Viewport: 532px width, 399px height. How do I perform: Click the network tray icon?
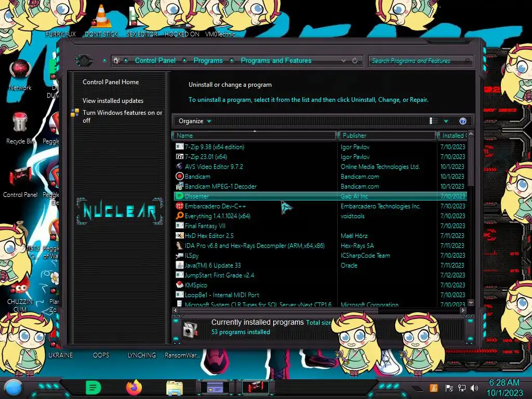(462, 388)
